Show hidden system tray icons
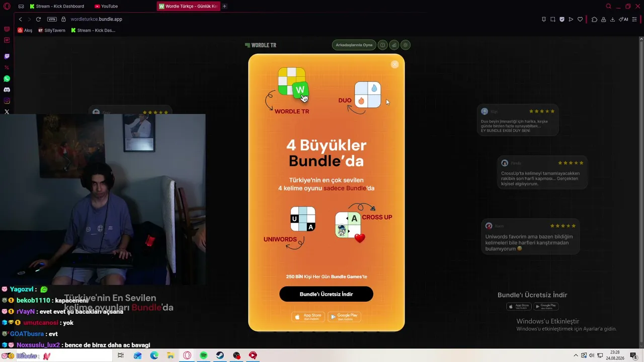The width and height of the screenshot is (644, 362). tap(576, 355)
